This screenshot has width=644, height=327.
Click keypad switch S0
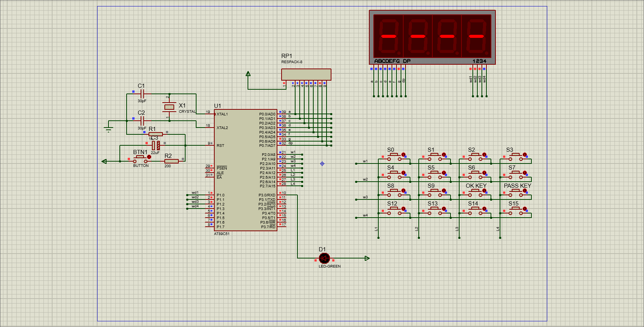pos(395,157)
